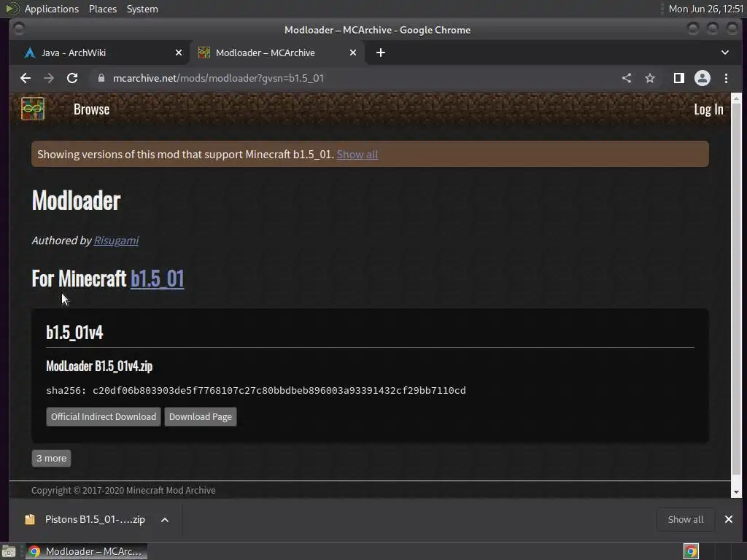Share this page using the share icon
The width and height of the screenshot is (747, 560).
(x=627, y=78)
